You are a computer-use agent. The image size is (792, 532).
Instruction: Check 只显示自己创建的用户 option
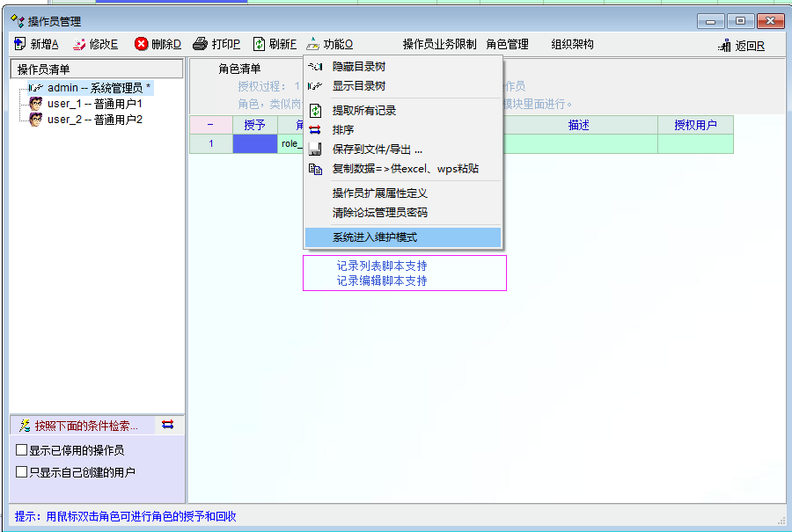(x=22, y=472)
